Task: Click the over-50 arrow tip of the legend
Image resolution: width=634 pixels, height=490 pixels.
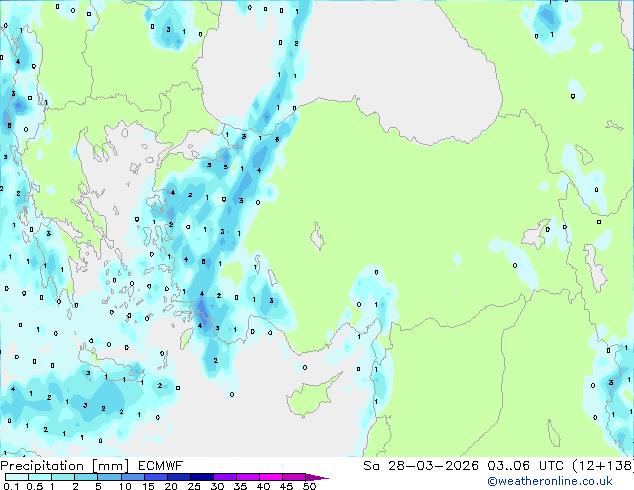Action: 317,477
